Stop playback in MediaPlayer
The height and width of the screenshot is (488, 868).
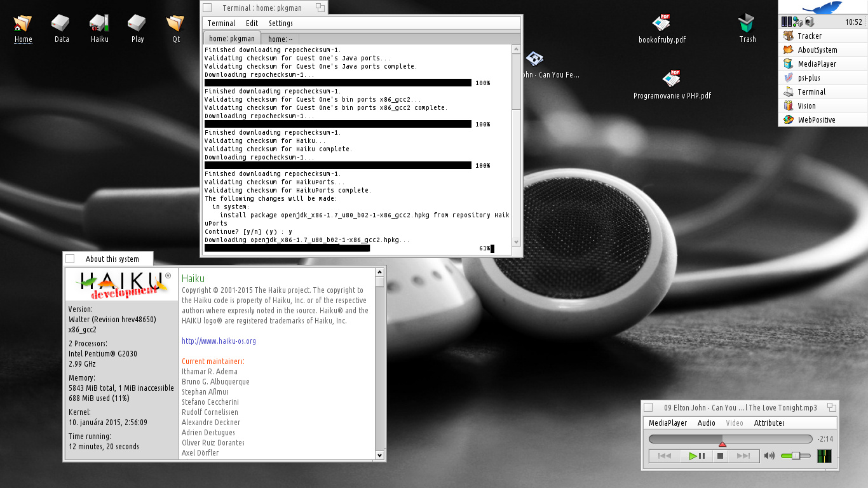point(721,456)
